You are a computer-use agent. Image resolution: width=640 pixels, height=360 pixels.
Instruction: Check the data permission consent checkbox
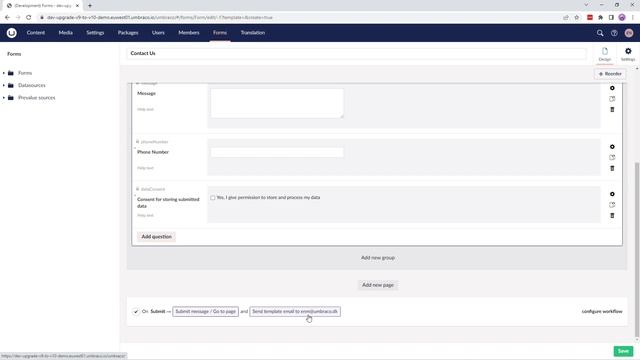coord(213,198)
